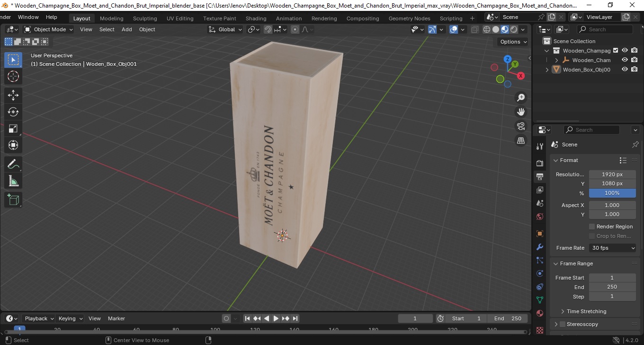Open the Frame Rate dropdown
The height and width of the screenshot is (345, 644).
612,248
